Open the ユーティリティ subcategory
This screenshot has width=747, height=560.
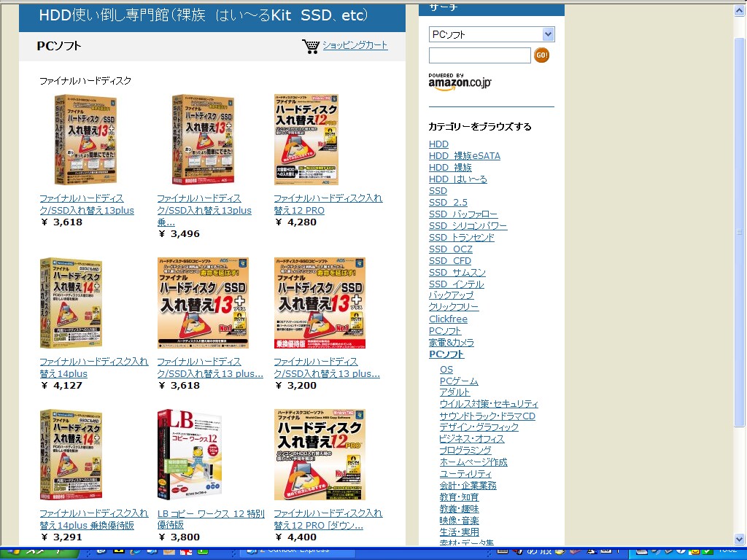click(x=465, y=474)
